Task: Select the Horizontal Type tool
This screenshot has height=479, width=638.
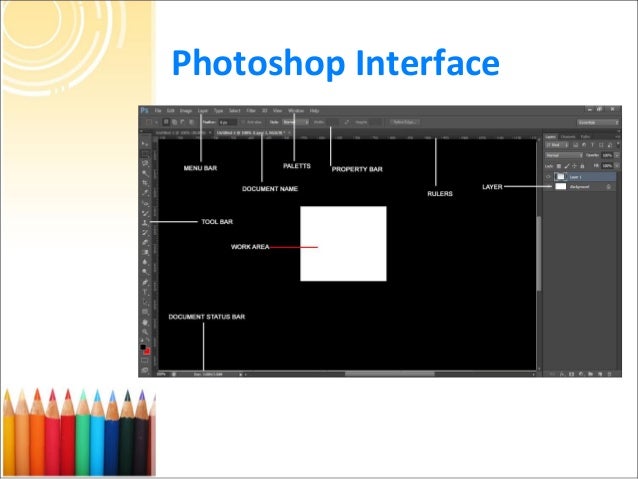Action: click(144, 292)
